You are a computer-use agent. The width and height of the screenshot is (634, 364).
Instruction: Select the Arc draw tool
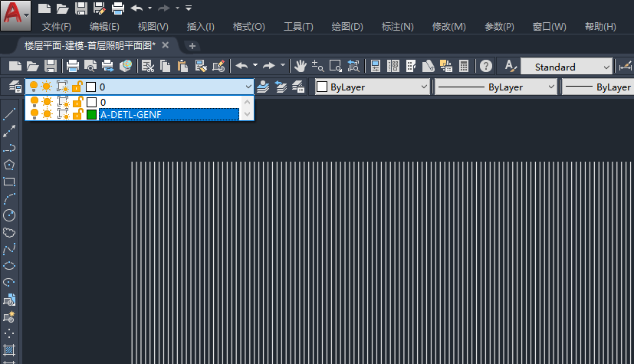click(9, 198)
